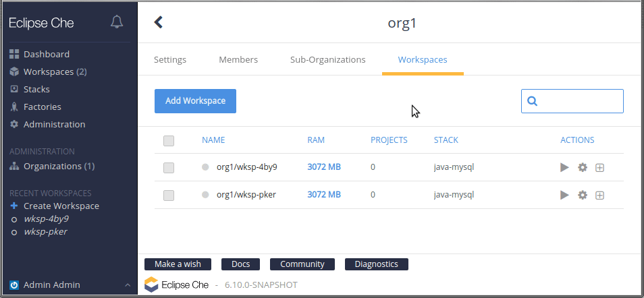Sort by NAME column header
The image size is (644, 298).
click(213, 140)
